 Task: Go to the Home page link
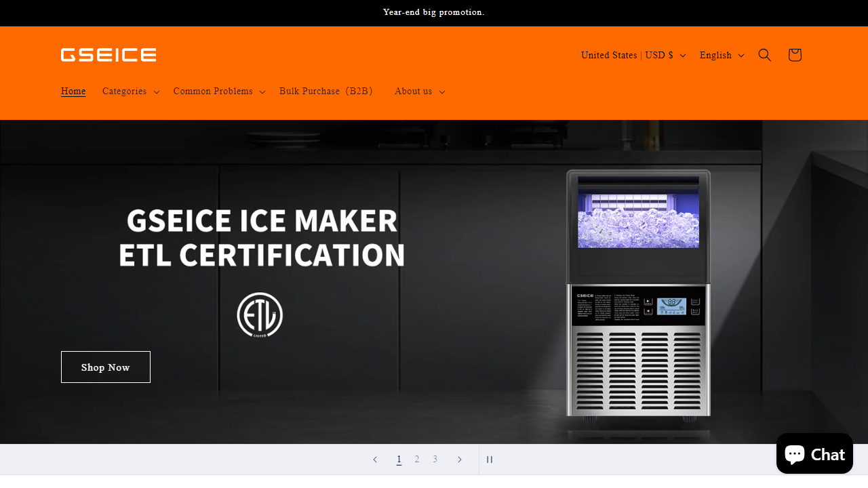pyautogui.click(x=73, y=91)
